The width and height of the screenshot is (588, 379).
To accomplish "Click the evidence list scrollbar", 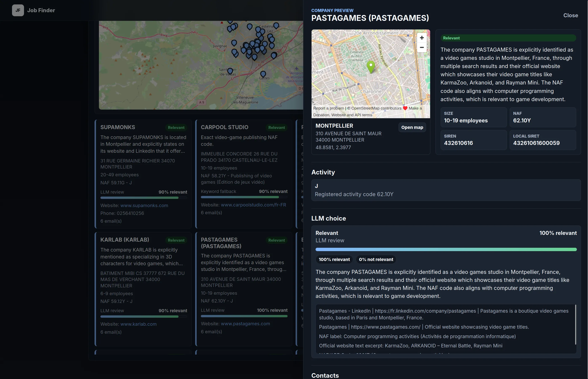I will pos(575,324).
